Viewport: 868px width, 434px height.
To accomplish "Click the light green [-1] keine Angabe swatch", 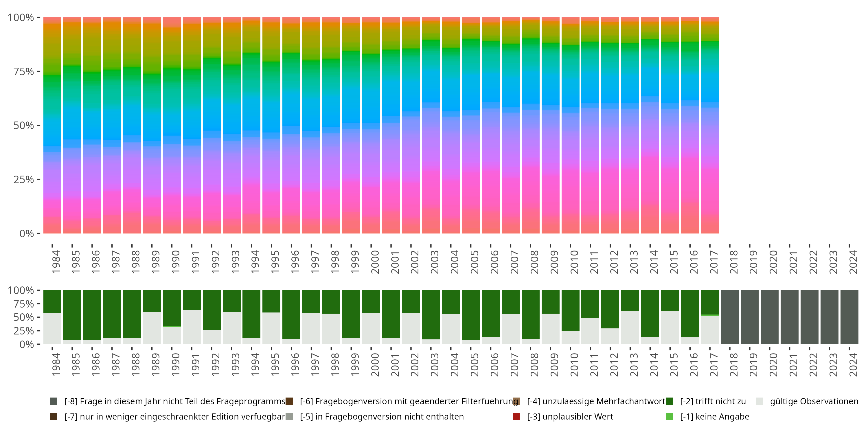I will pyautogui.click(x=669, y=416).
